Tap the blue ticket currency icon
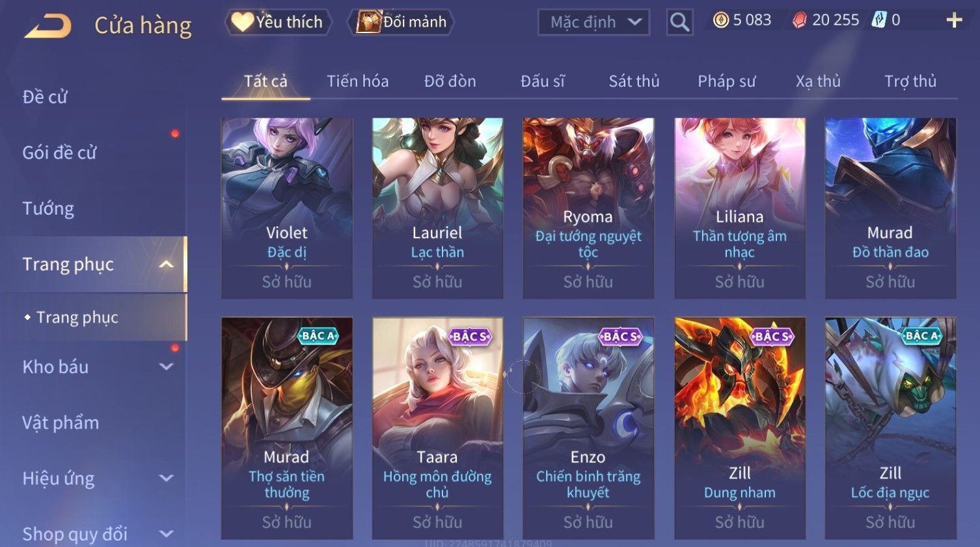The height and width of the screenshot is (547, 980). pos(879,20)
